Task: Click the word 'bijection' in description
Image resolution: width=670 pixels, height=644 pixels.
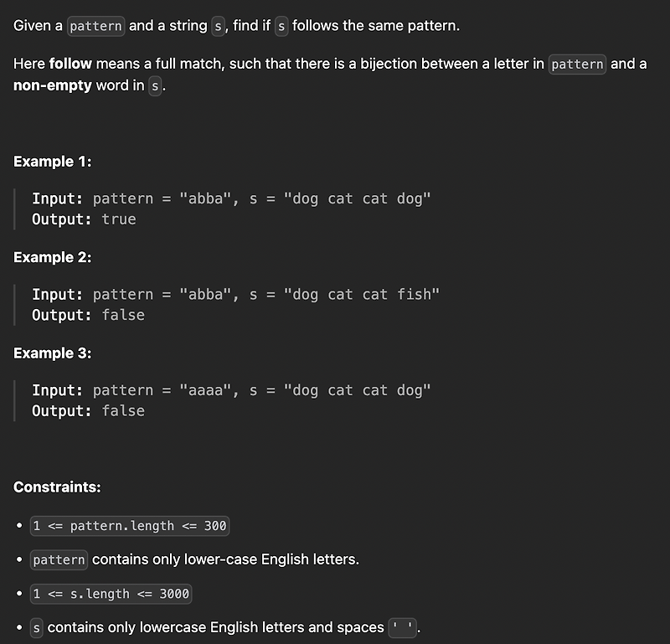Action: pyautogui.click(x=389, y=64)
